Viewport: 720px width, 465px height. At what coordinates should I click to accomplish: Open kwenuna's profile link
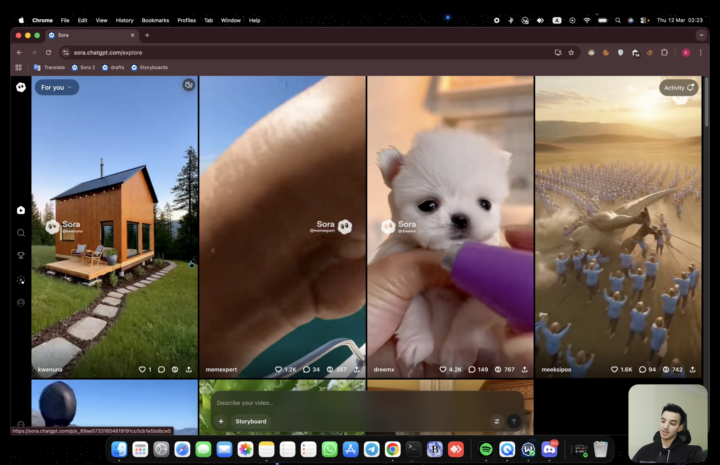coord(50,370)
